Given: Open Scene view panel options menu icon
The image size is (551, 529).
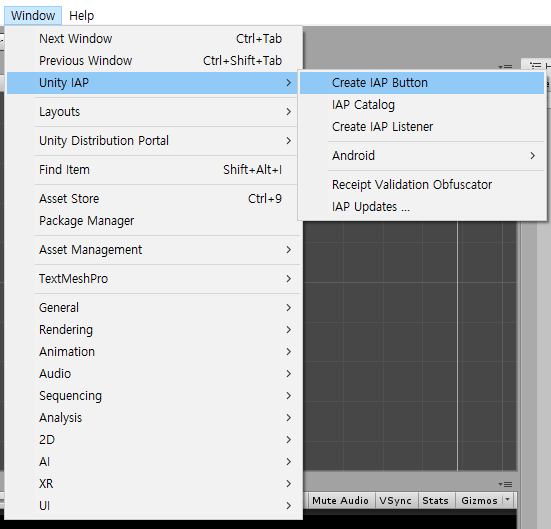Looking at the screenshot, I should 505,66.
